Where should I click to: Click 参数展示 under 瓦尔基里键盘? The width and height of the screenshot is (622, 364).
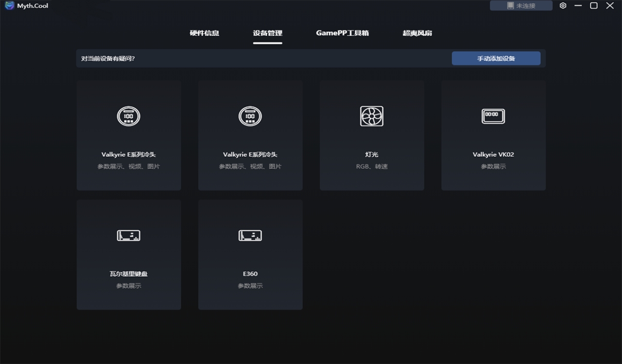129,286
